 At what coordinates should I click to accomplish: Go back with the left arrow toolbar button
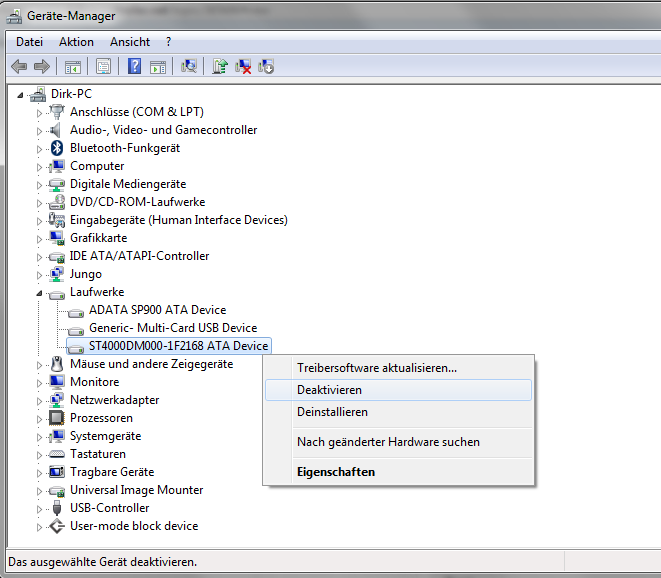[19, 67]
